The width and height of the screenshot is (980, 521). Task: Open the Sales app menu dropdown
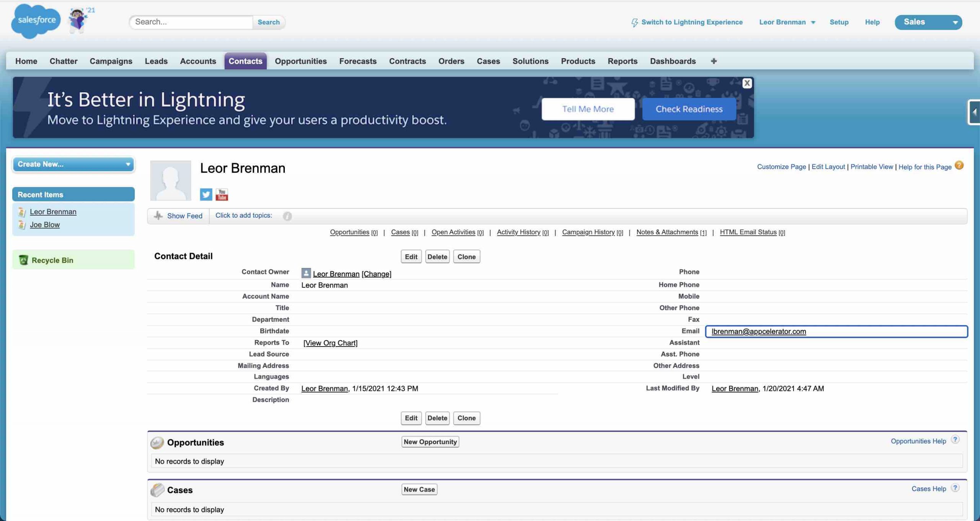(x=928, y=22)
